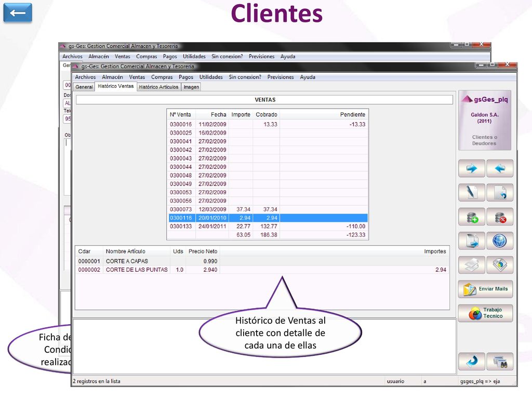Open Trabajo Tecnico button

486,313
